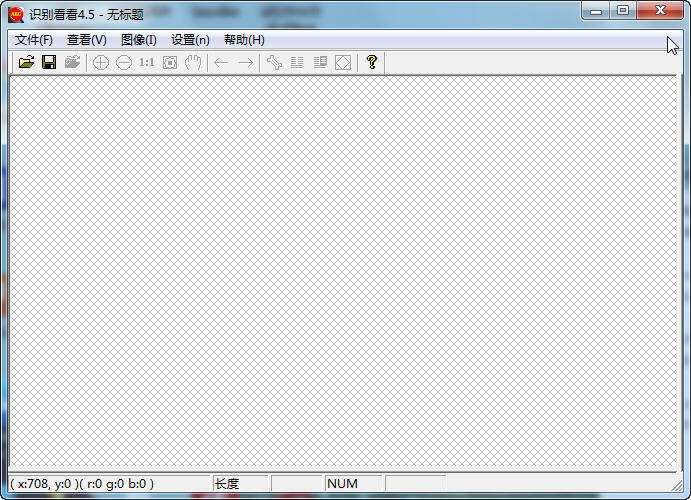Go to next image with right arrow
Screen dimensions: 691x500
245,63
